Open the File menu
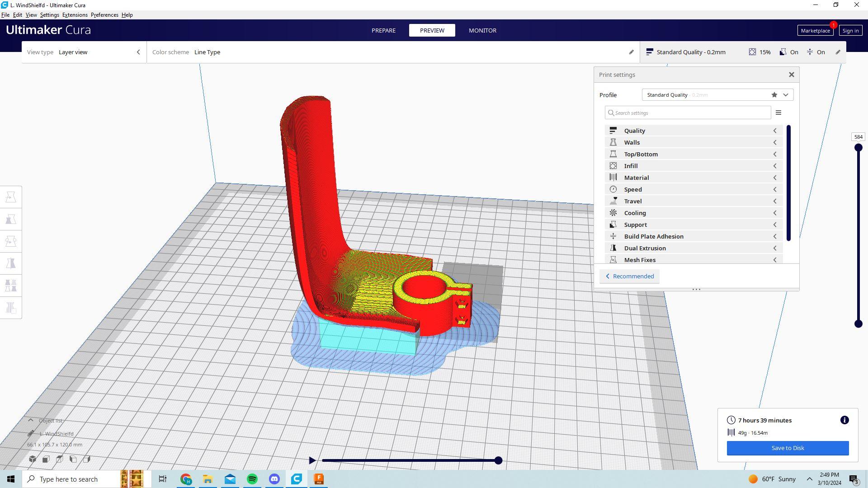The height and width of the screenshot is (488, 868). [x=5, y=15]
